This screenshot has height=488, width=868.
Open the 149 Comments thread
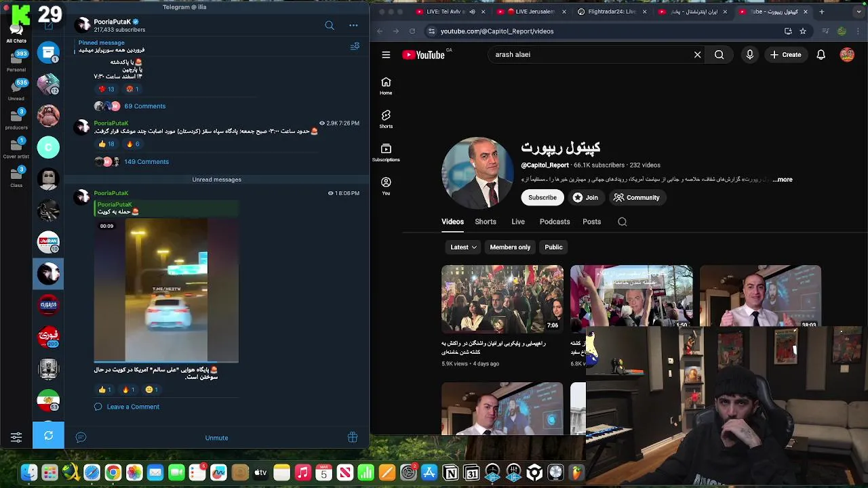pyautogui.click(x=146, y=161)
